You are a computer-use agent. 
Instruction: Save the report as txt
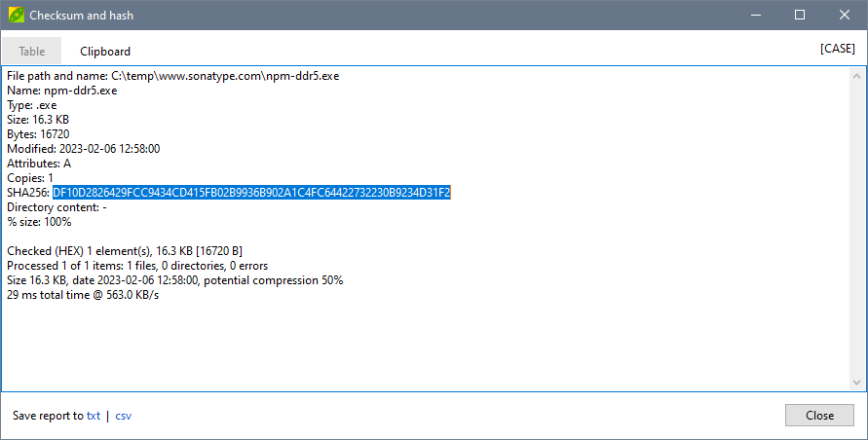tap(94, 416)
